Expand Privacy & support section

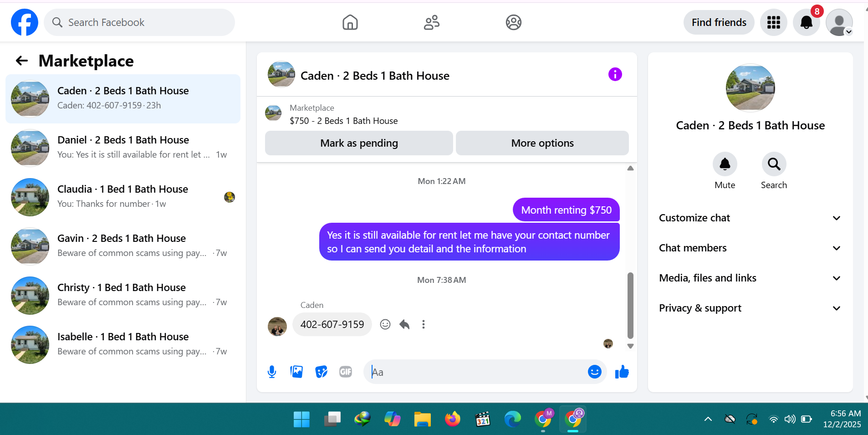[x=750, y=308]
